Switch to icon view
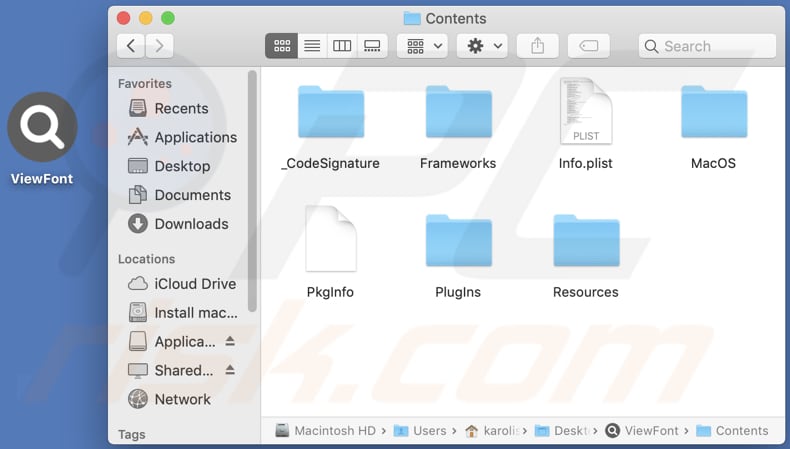The image size is (790, 449). [x=282, y=46]
